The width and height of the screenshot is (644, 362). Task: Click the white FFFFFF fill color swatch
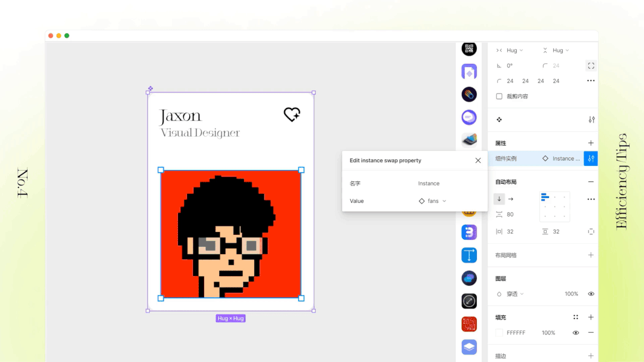499,333
